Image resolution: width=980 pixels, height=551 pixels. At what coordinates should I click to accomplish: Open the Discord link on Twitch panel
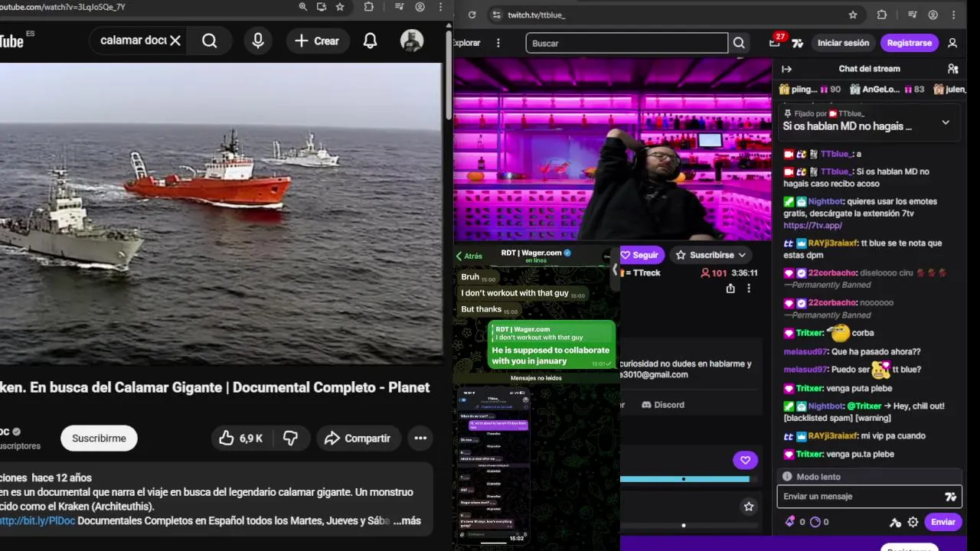point(662,405)
